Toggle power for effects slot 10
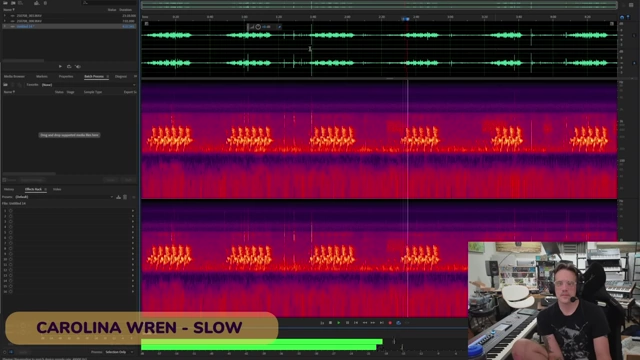 point(11,259)
